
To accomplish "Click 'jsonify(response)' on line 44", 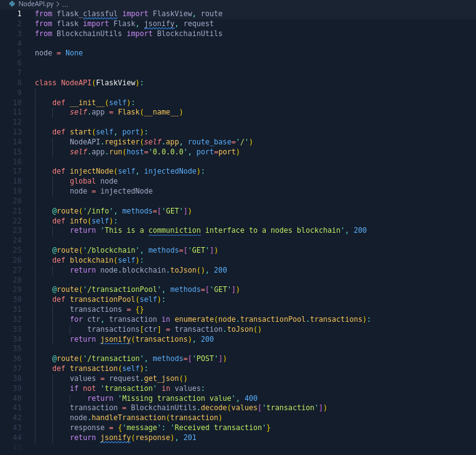I will click(138, 438).
